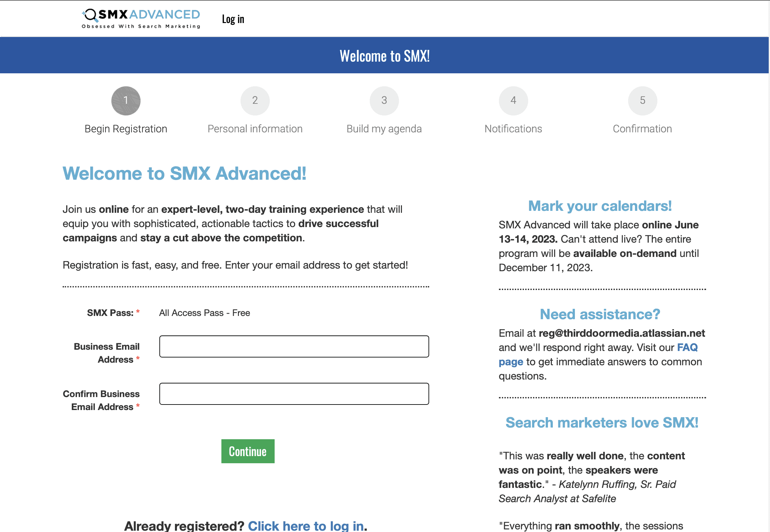Select step 2 Personal information circle
770x532 pixels.
click(x=255, y=101)
